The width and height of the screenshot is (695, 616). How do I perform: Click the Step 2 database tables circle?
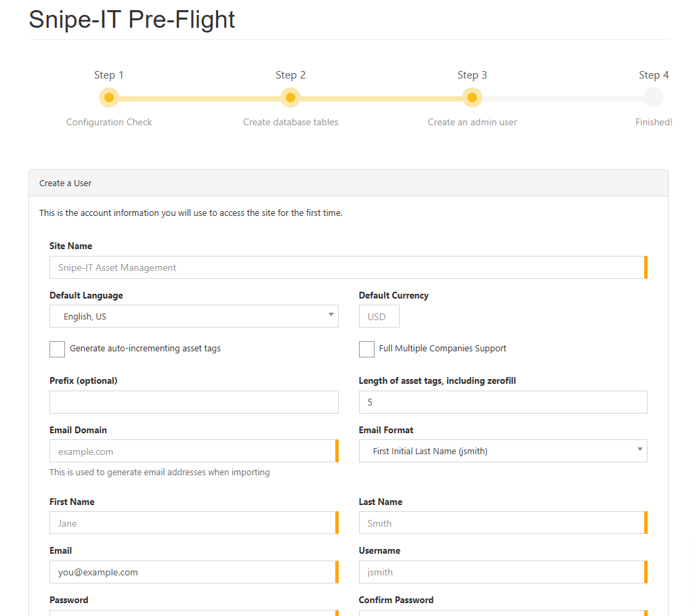(291, 98)
